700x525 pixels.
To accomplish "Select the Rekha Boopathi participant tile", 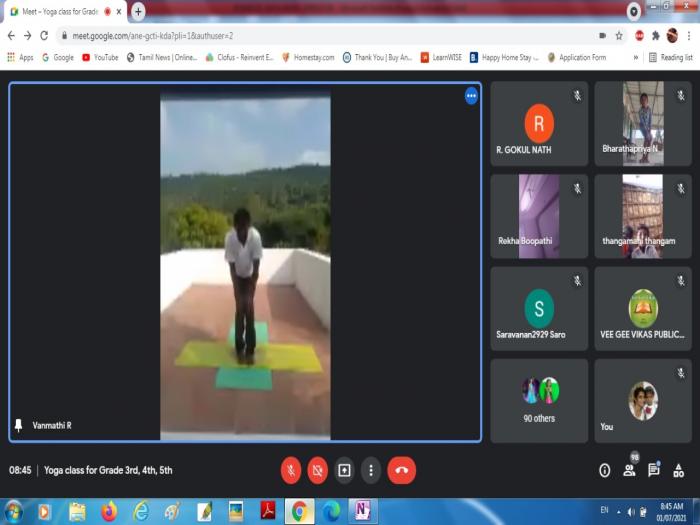I will click(x=539, y=217).
